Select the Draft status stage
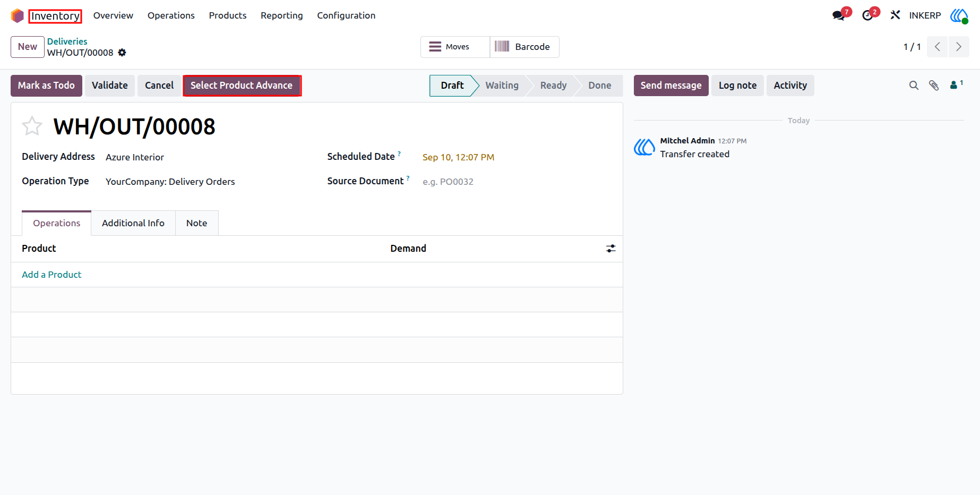Screen dimensions: 980x495 452,86
